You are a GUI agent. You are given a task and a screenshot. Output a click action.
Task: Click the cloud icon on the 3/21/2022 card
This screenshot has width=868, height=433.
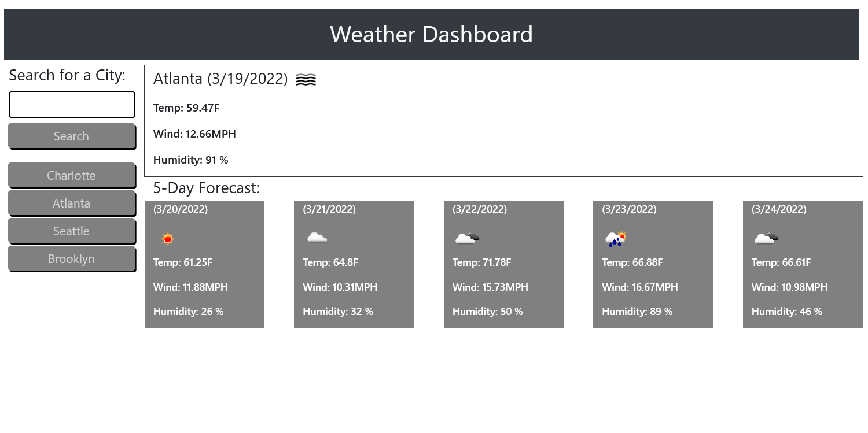(x=317, y=238)
